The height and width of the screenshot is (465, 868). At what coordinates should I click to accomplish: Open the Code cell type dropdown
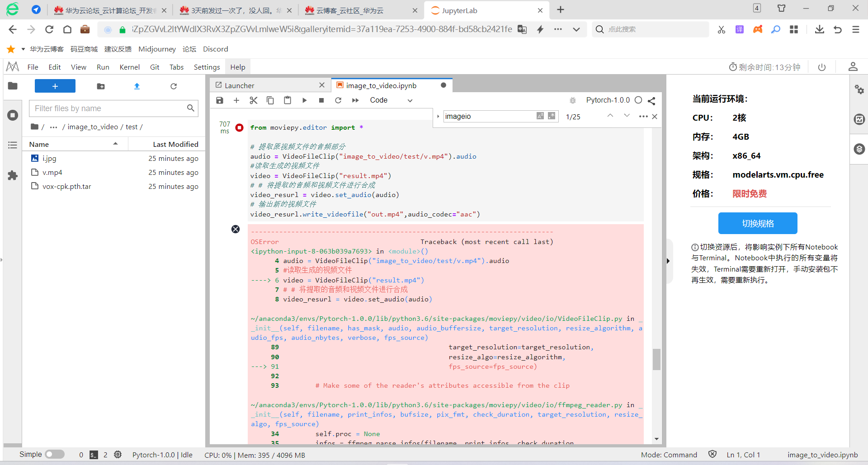point(391,100)
